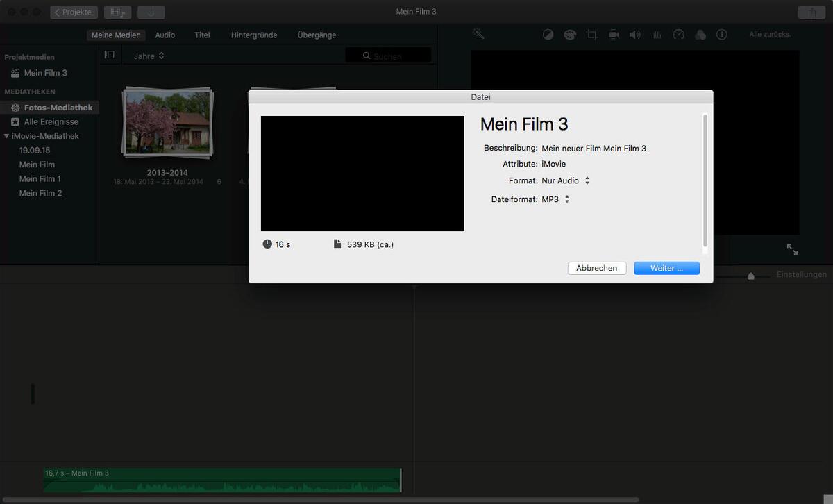Show the clip information icon

[x=722, y=35]
